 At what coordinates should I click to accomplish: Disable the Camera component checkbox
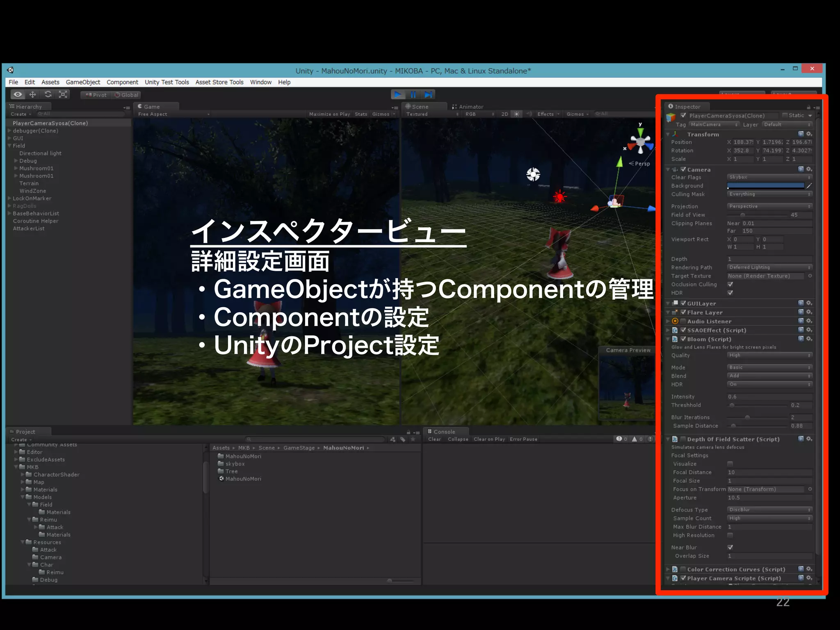click(683, 169)
